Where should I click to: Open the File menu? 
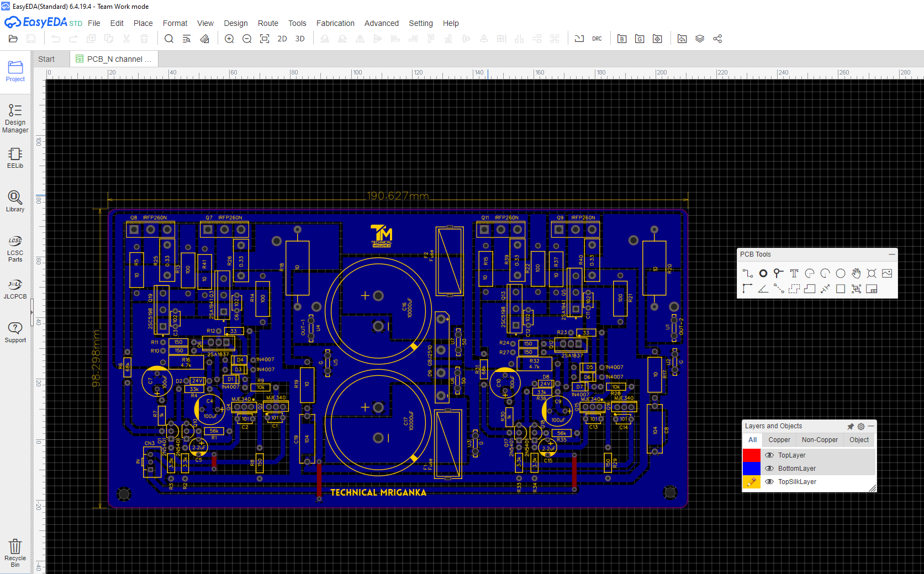[94, 23]
